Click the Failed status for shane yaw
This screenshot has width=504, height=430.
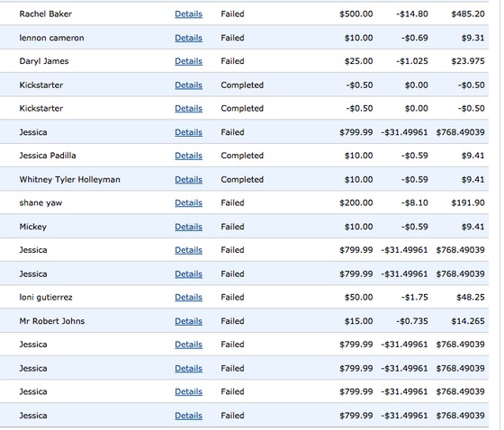[x=232, y=202]
